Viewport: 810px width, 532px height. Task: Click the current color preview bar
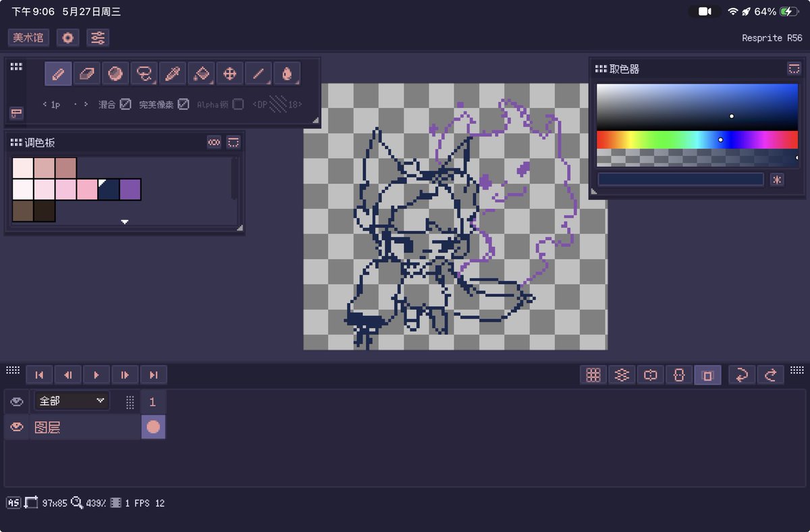click(681, 180)
